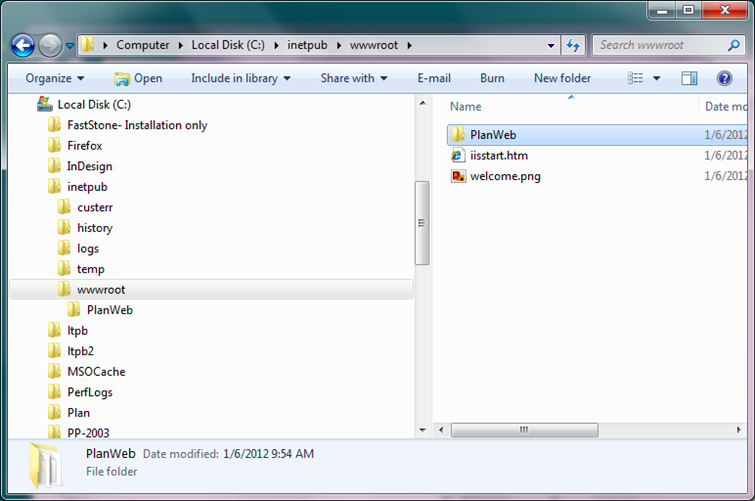The width and height of the screenshot is (755, 501).
Task: Open Help with the question mark icon
Action: pyautogui.click(x=724, y=78)
